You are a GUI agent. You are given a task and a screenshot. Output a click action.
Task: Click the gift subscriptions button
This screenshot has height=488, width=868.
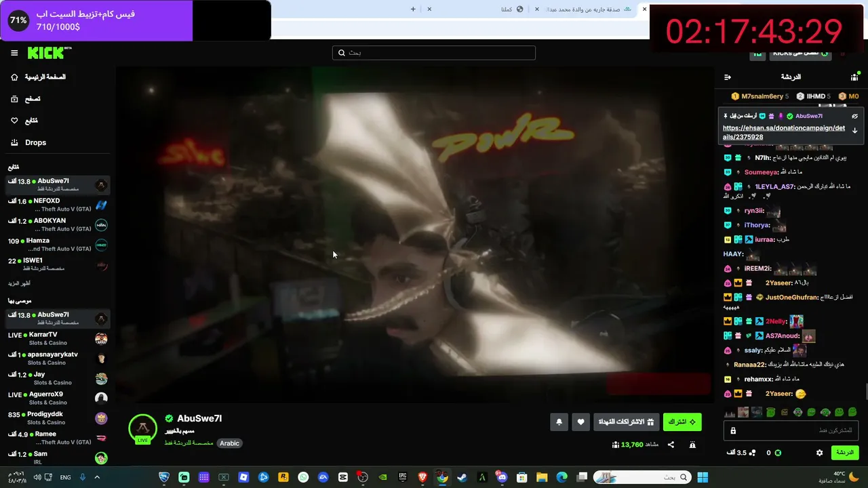[x=626, y=422]
